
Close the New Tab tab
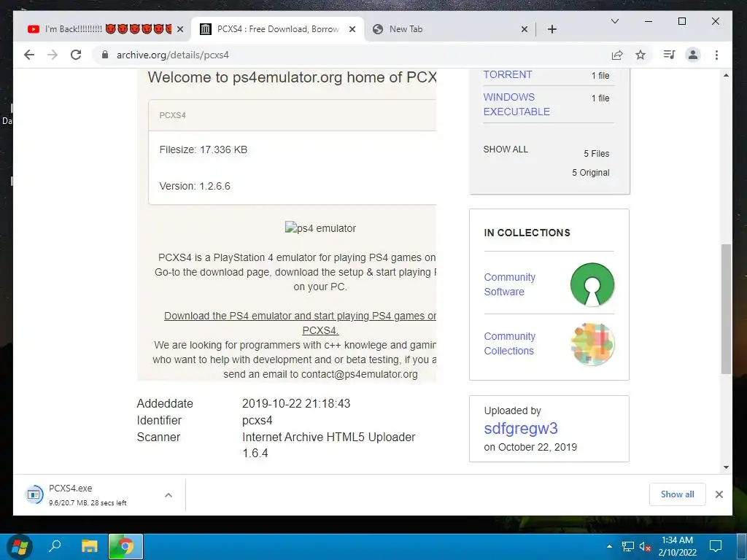pos(524,29)
